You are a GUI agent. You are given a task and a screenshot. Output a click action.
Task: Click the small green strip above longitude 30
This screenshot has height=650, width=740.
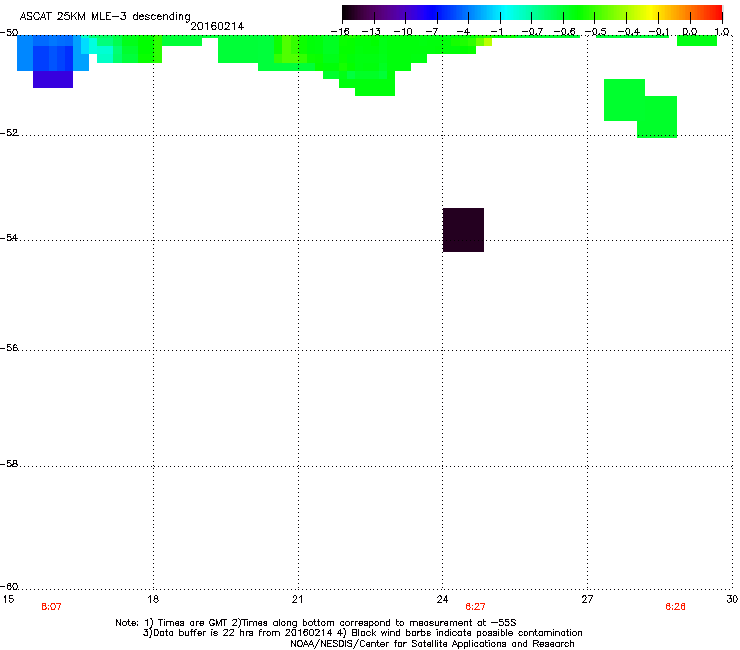(x=697, y=41)
